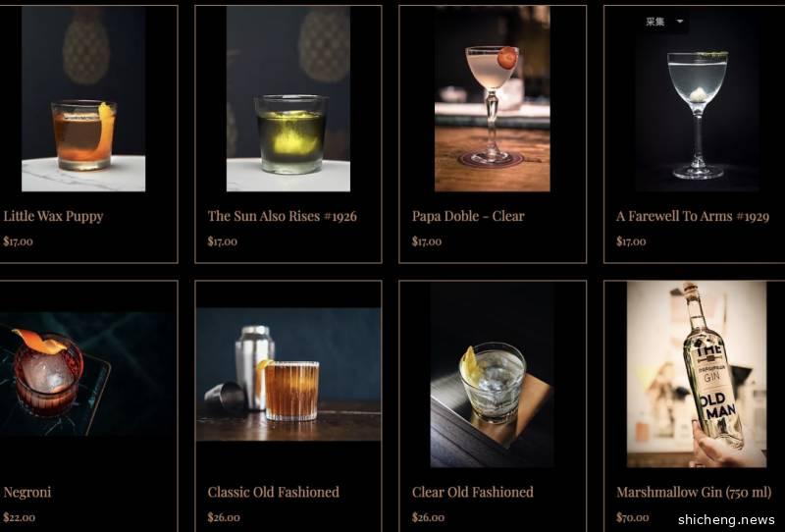This screenshot has width=785, height=532.
Task: Select the Marshmallow Gin bottle photo
Action: pos(697,374)
